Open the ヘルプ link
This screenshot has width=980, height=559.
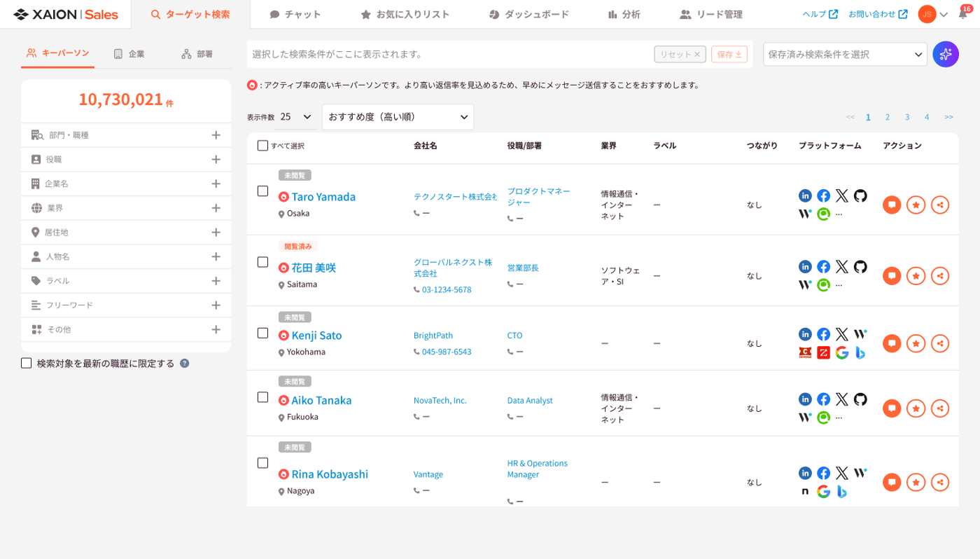[x=820, y=14]
